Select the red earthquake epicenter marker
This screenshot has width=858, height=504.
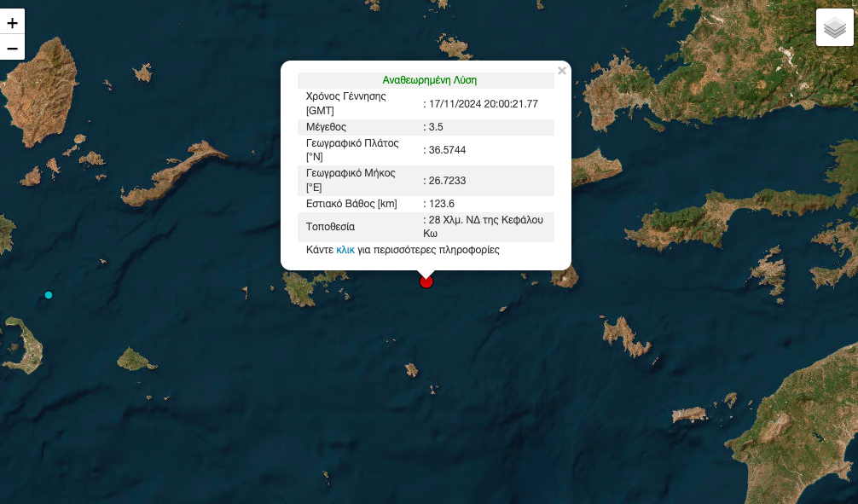coord(426,281)
